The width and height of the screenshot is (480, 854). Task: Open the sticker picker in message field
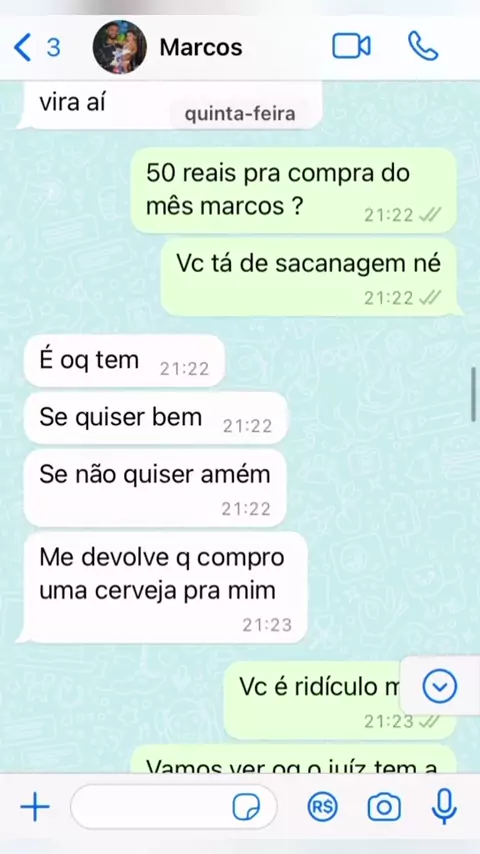click(x=246, y=807)
